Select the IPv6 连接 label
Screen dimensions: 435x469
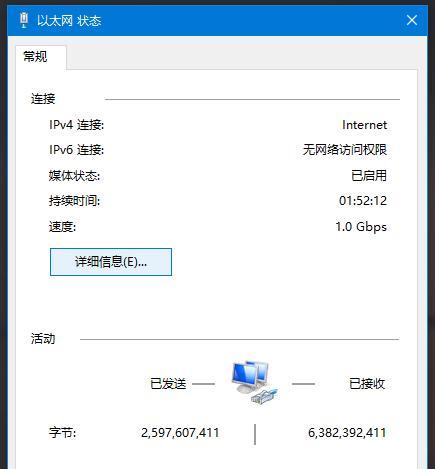[76, 150]
